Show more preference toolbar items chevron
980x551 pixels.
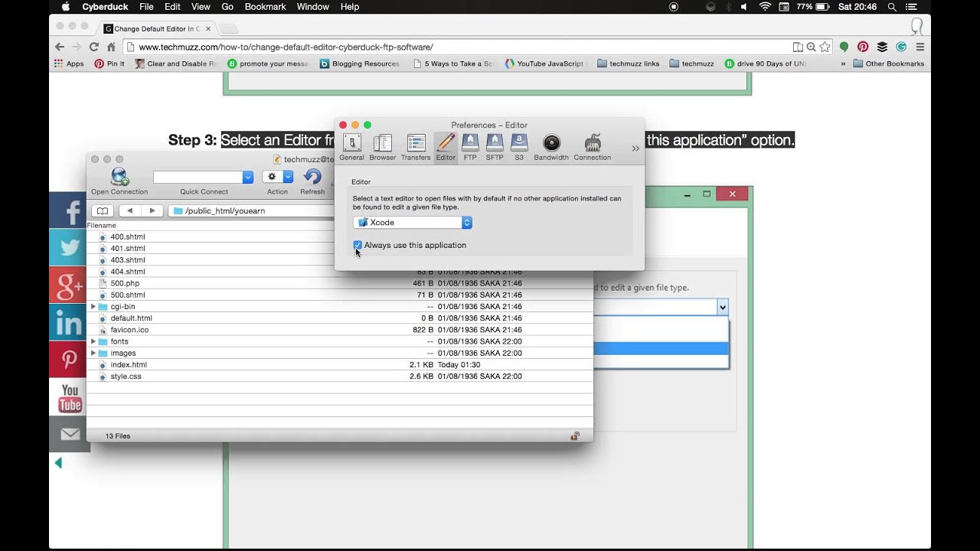tap(635, 148)
